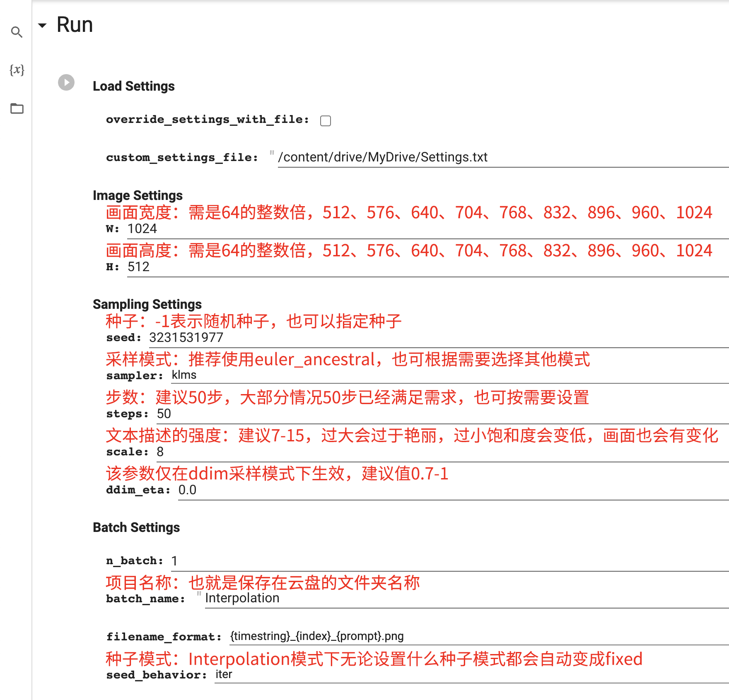Click the Load Settings heading
729x700 pixels.
coord(134,86)
